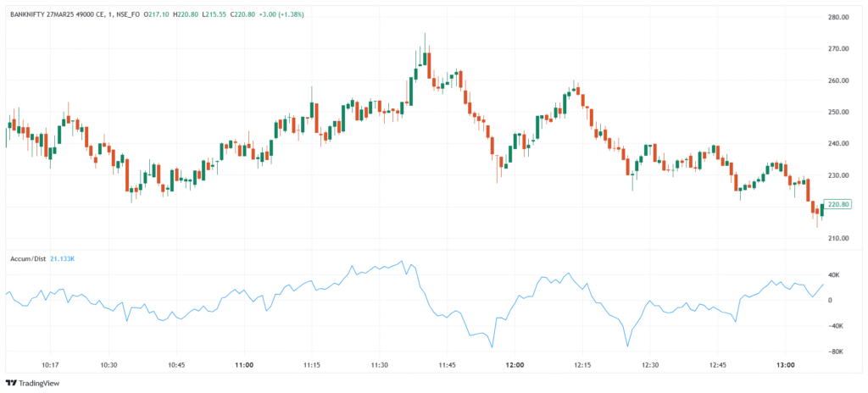Click the green 220.80 current price tag

841,204
